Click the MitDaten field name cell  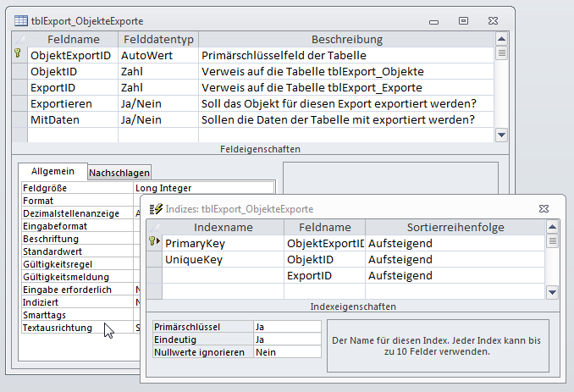[x=73, y=119]
